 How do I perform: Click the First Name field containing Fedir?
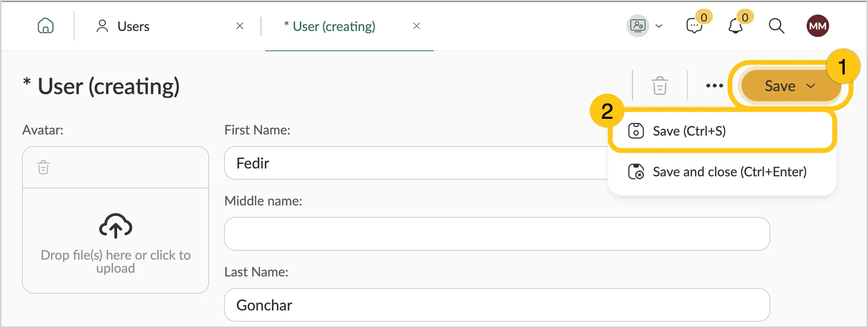click(416, 163)
